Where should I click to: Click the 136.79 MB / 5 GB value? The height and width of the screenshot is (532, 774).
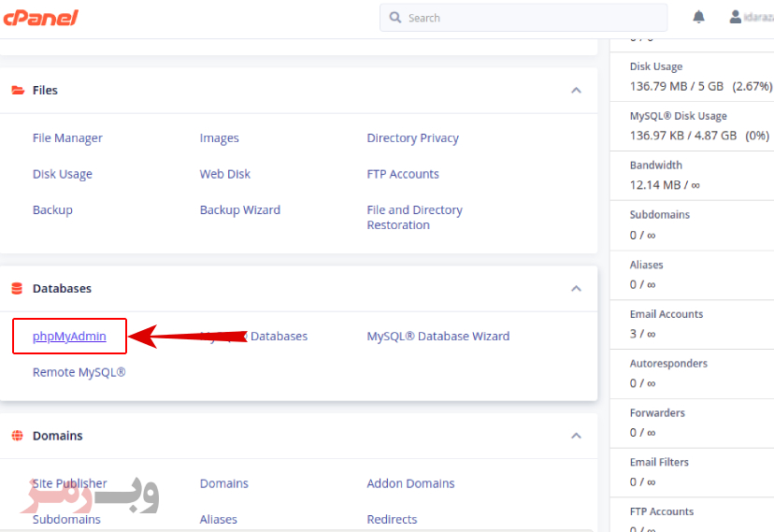coord(676,86)
